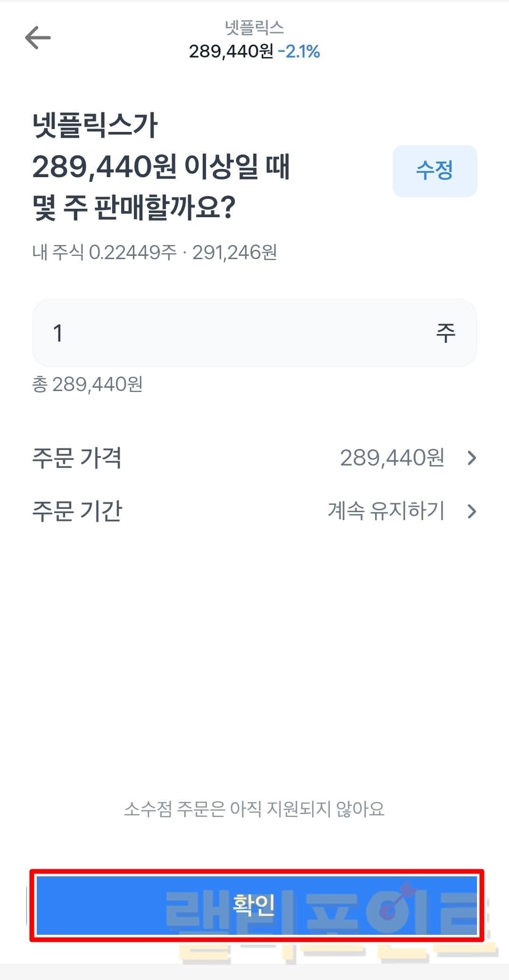
Task: Click the -2.1% change percentage
Action: (x=299, y=51)
